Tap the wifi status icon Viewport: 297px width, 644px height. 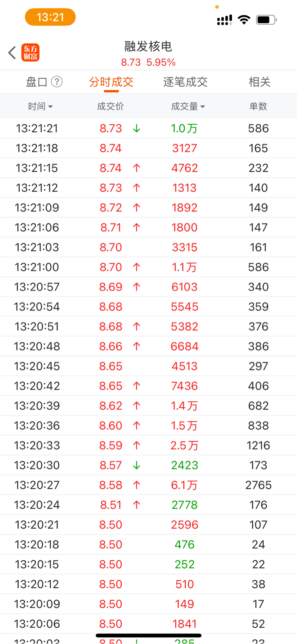pos(244,19)
